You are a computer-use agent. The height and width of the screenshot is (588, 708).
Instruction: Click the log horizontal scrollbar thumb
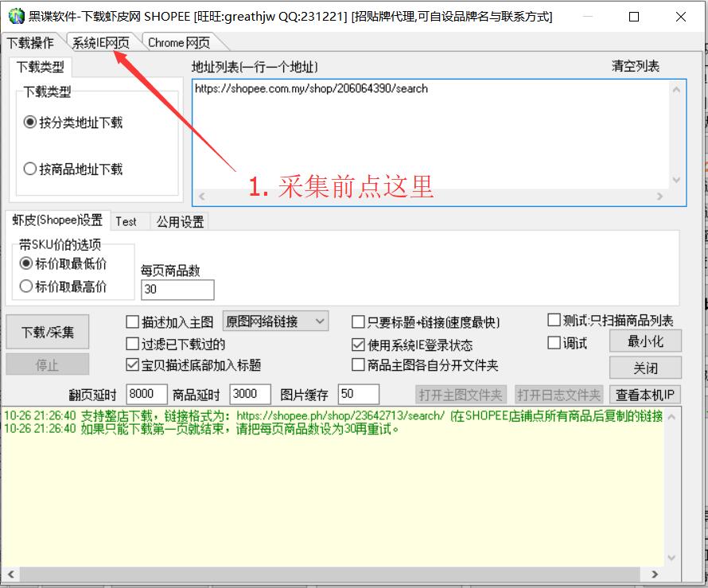pos(329,574)
